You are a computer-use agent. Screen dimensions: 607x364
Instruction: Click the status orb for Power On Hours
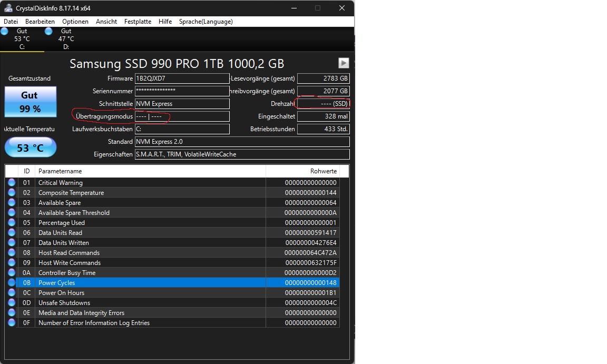tap(12, 293)
